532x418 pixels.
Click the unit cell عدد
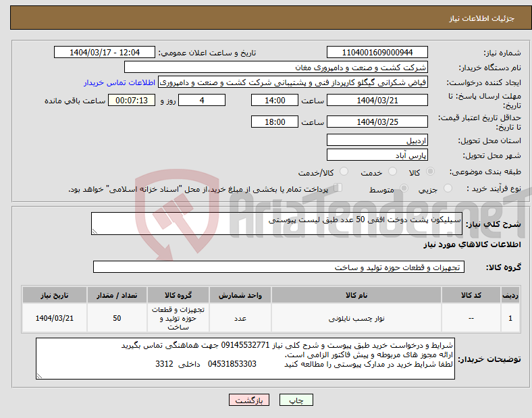tap(240, 318)
